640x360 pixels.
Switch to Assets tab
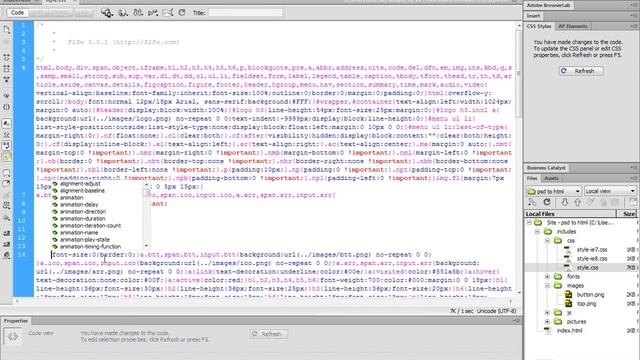coord(551,178)
